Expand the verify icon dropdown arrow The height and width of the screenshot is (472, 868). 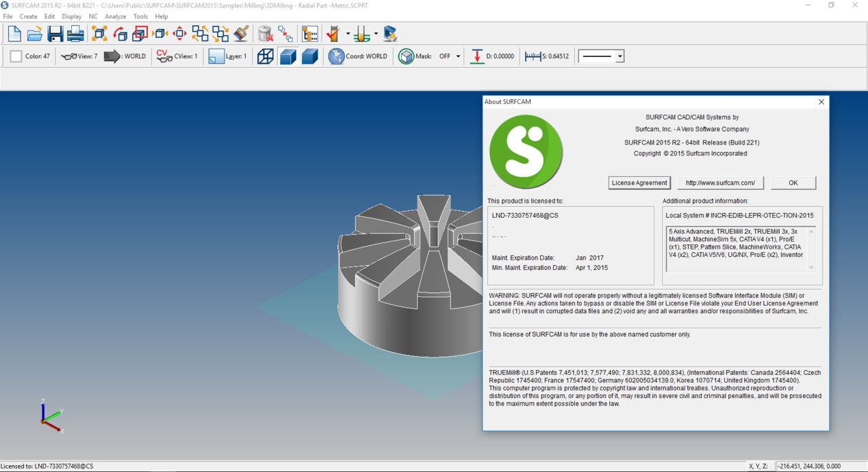348,33
